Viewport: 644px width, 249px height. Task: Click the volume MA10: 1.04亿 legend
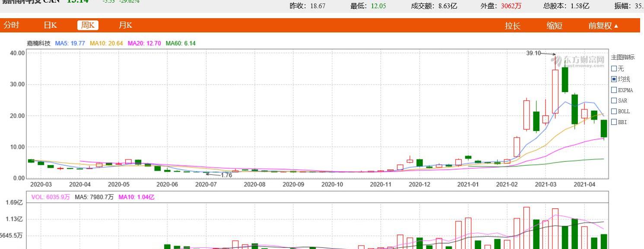coord(136,197)
